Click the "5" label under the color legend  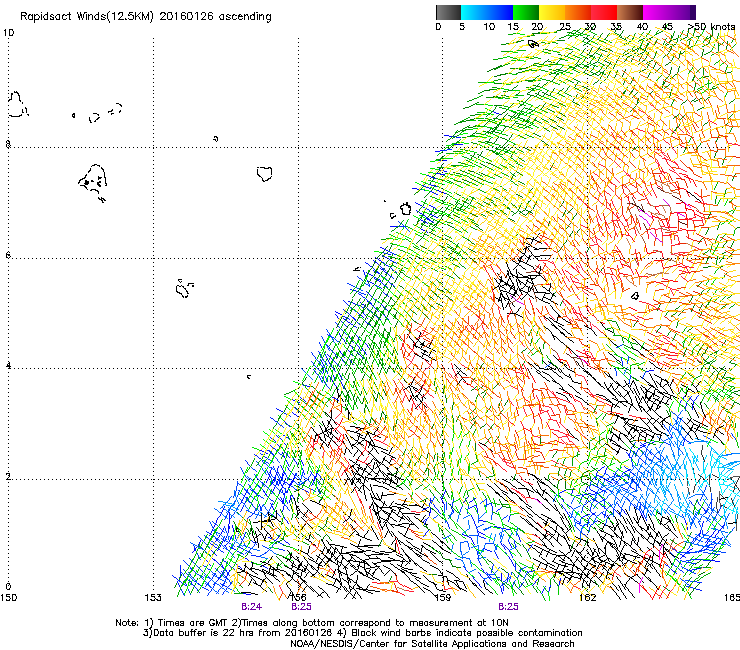pos(462,26)
